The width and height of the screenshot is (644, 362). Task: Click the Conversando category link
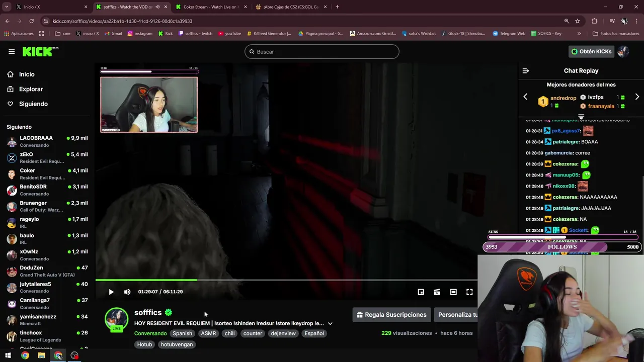click(150, 333)
